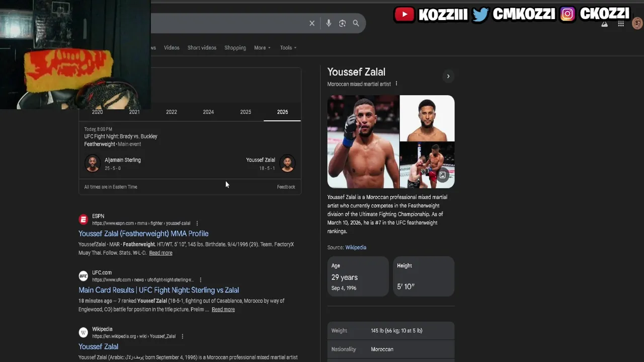Open the large Youssef Zalal portrait photo
This screenshot has width=644, height=362.
coord(363,142)
